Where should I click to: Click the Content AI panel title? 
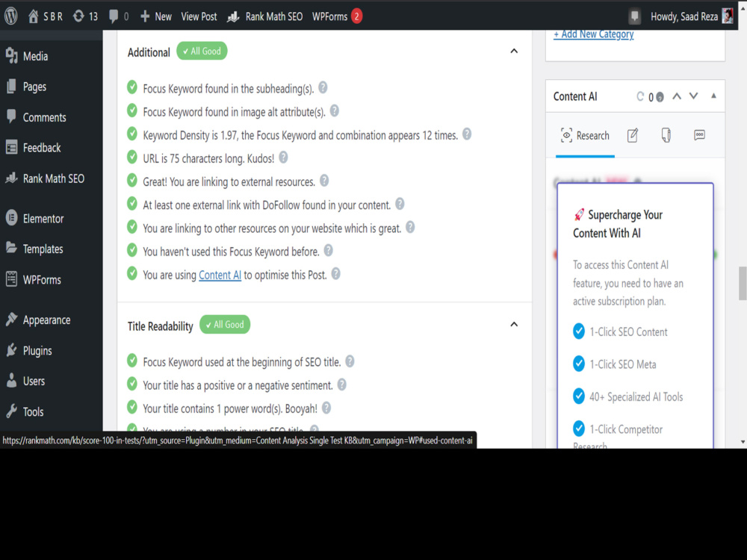[575, 96]
